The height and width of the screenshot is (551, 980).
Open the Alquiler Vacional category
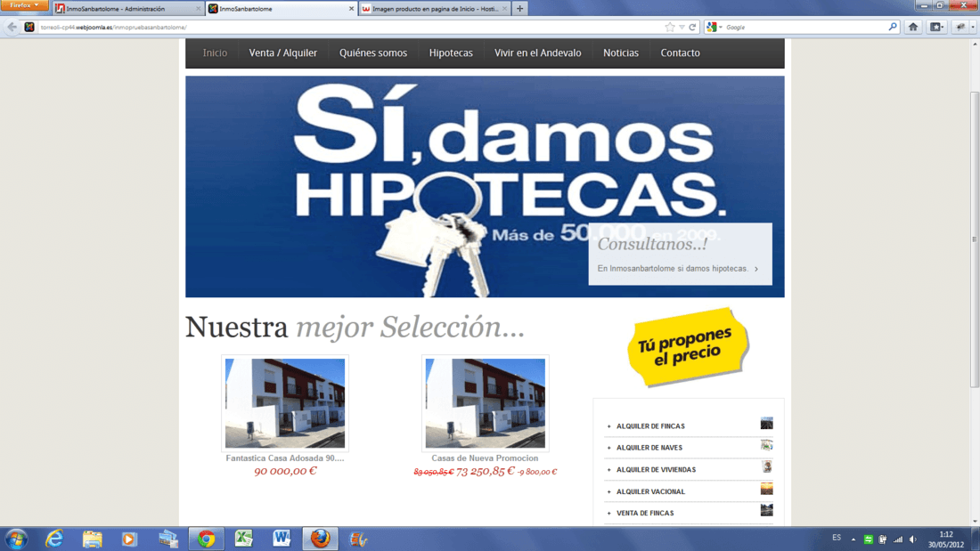[650, 491]
